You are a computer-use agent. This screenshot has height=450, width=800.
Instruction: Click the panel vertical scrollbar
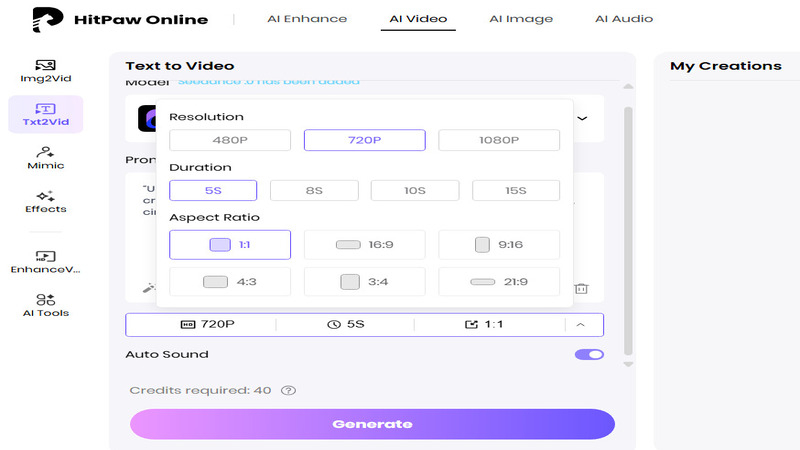(x=628, y=231)
